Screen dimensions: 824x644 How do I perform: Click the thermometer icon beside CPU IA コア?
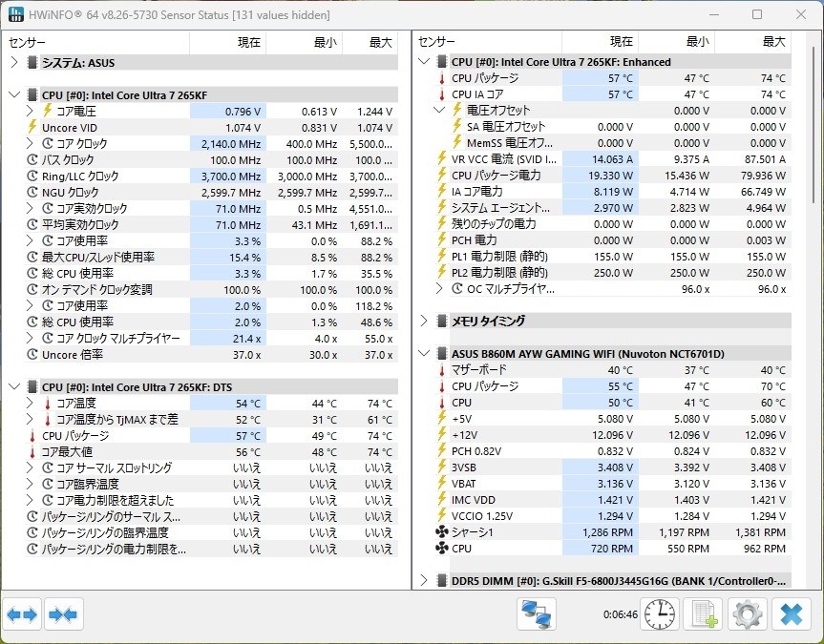click(442, 94)
